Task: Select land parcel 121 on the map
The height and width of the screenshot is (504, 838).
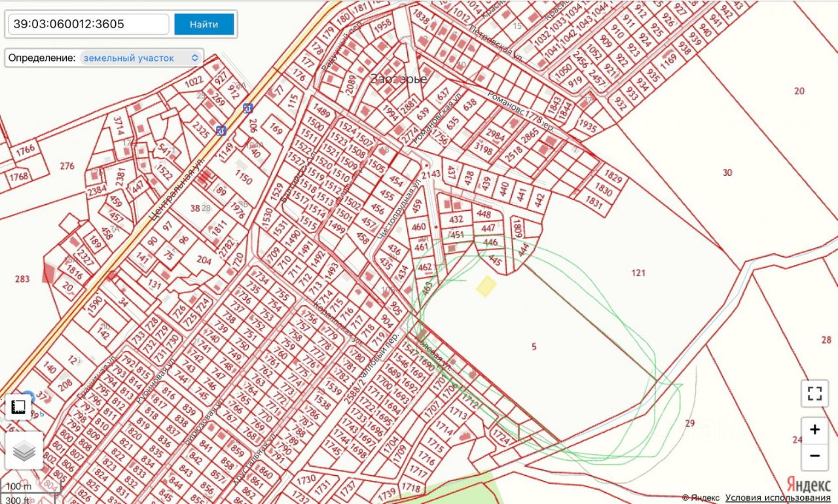Action: tap(638, 272)
